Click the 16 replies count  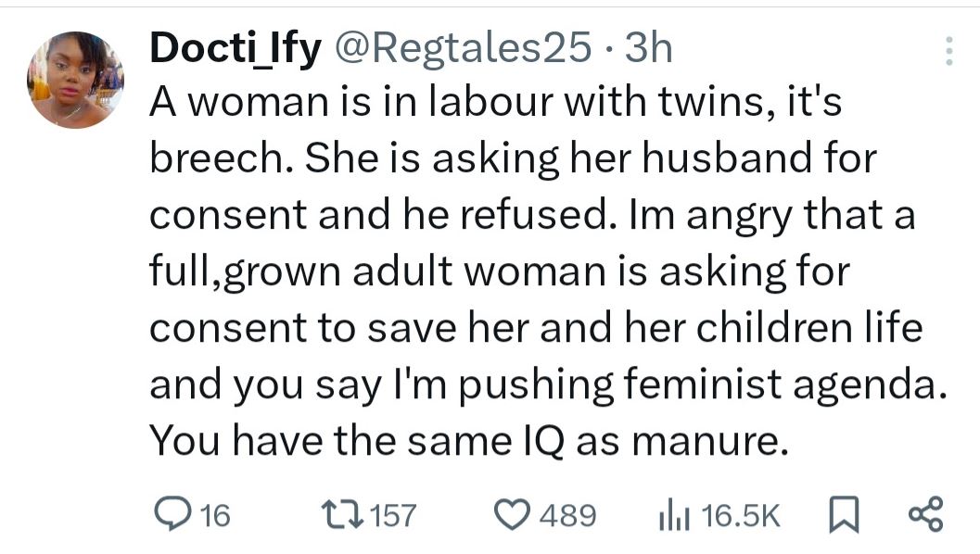click(215, 515)
